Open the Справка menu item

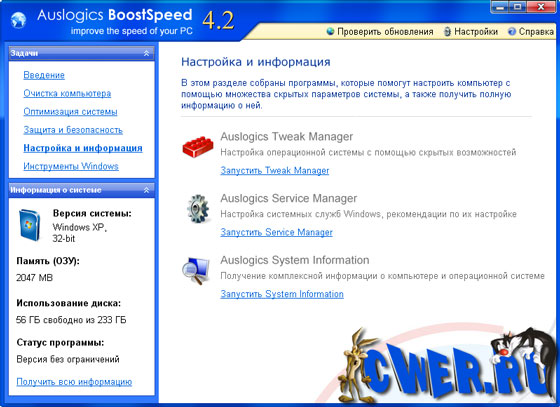(536, 31)
